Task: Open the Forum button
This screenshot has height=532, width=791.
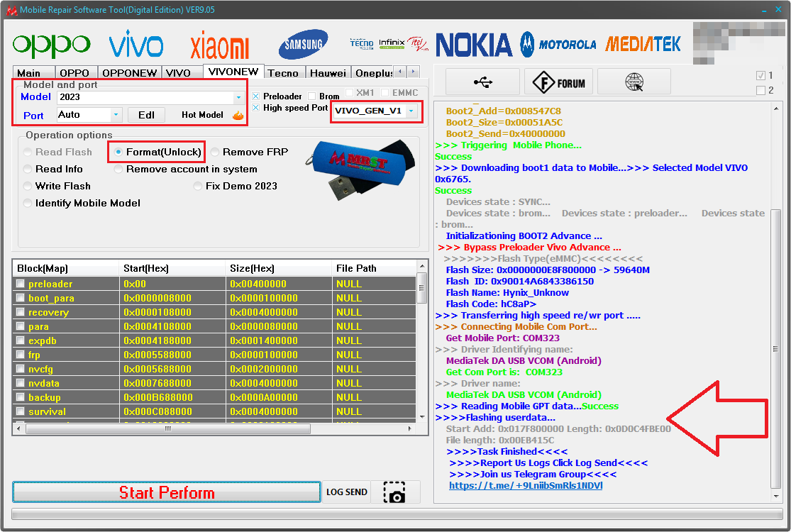Action: (x=558, y=82)
